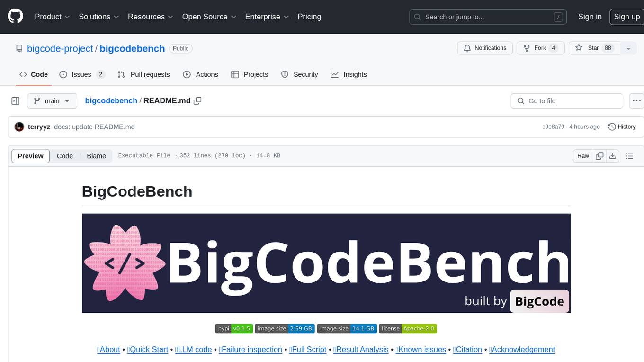Screen dimensions: 644x362
Task: Jump to the Citation section
Action: [467, 349]
